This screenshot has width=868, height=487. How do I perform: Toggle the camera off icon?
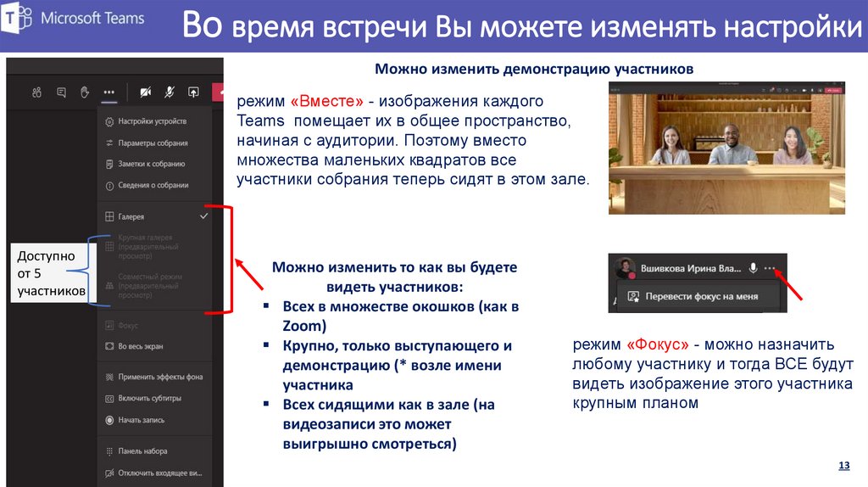tap(145, 92)
